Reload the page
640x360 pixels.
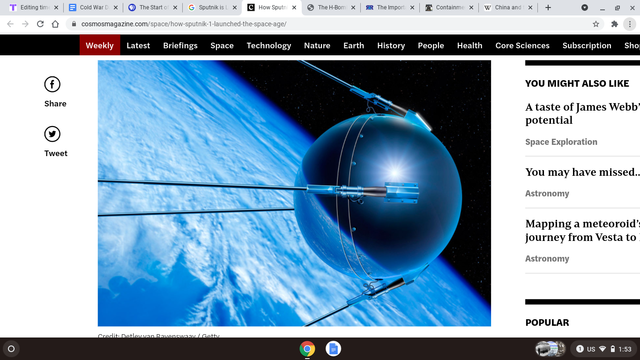[x=40, y=24]
